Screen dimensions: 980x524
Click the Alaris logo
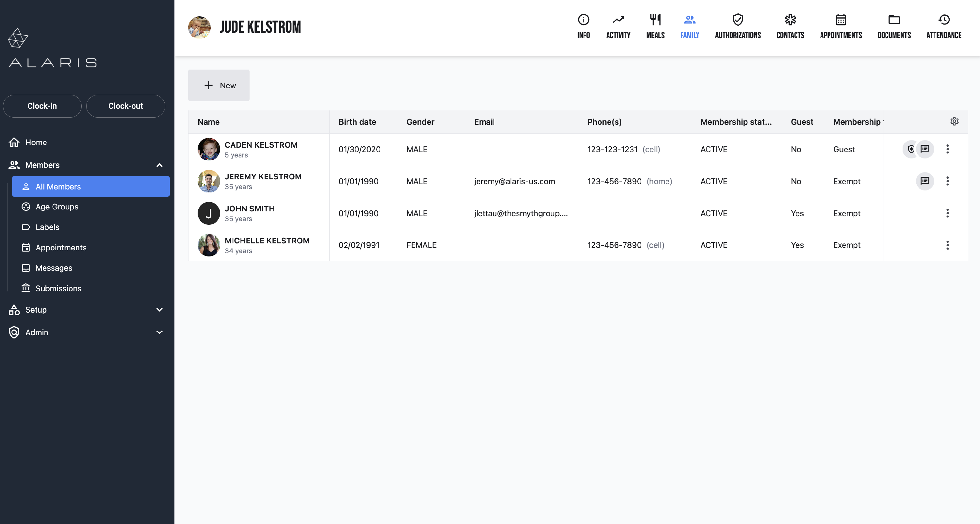tap(53, 48)
